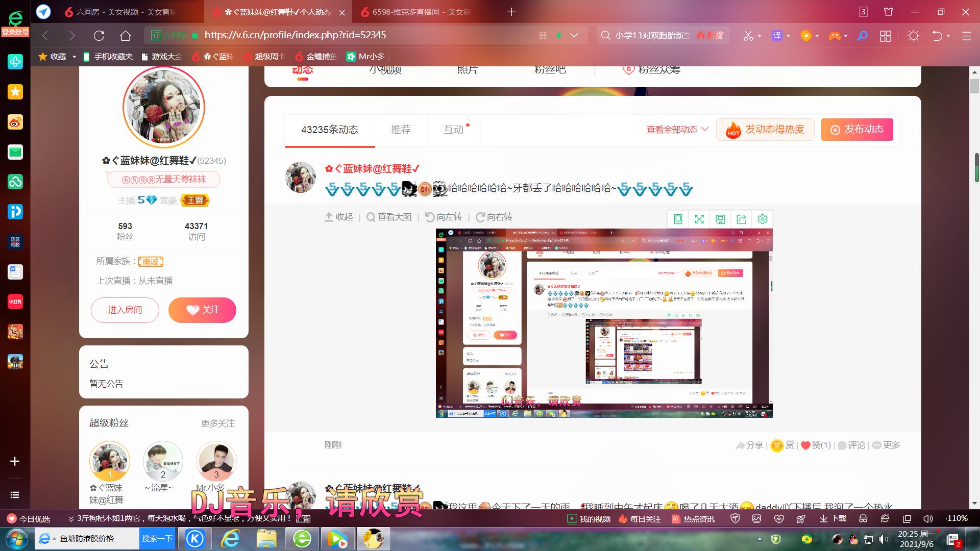Select the 43235条动态 tab
The width and height of the screenshot is (980, 551).
[330, 130]
